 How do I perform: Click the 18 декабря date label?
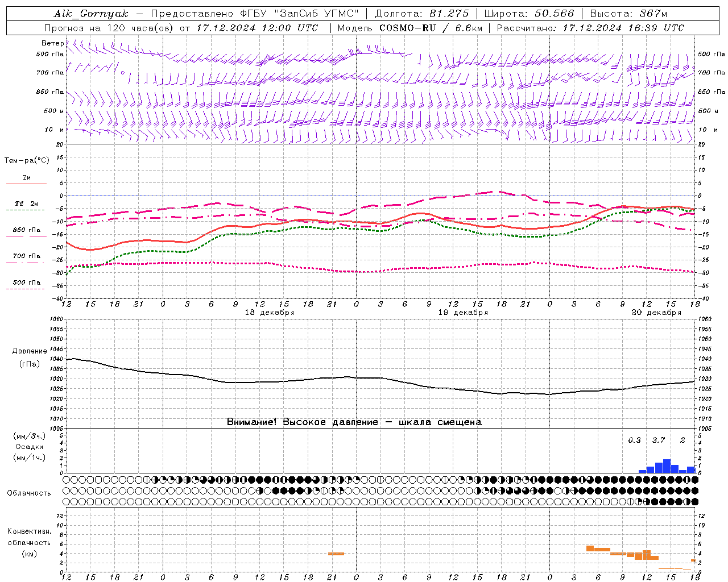(270, 313)
